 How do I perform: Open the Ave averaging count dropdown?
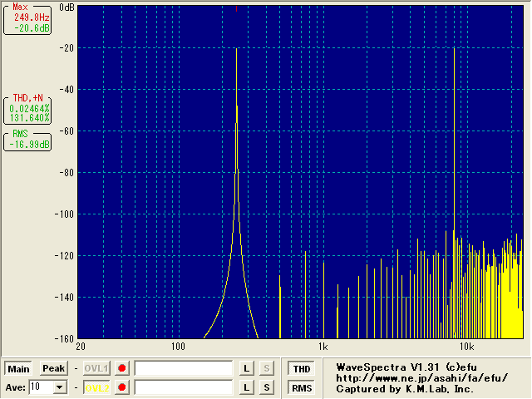pyautogui.click(x=60, y=387)
